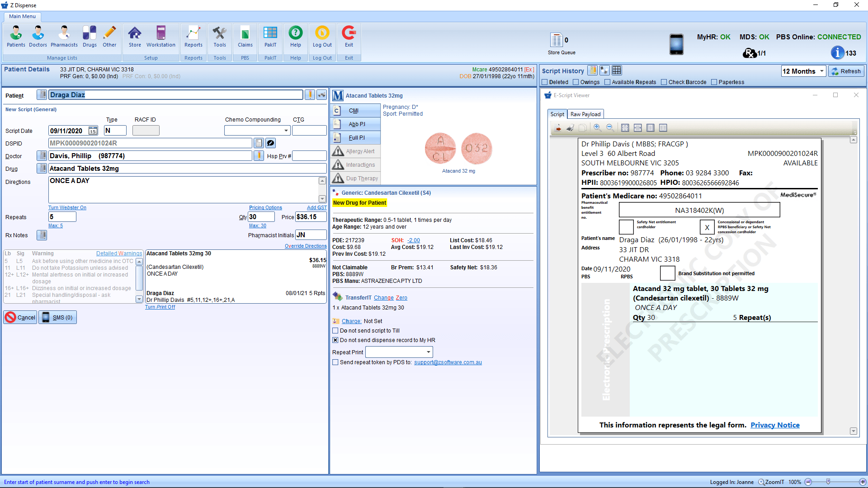
Task: Click the Privacy Notice link
Action: pyautogui.click(x=774, y=425)
